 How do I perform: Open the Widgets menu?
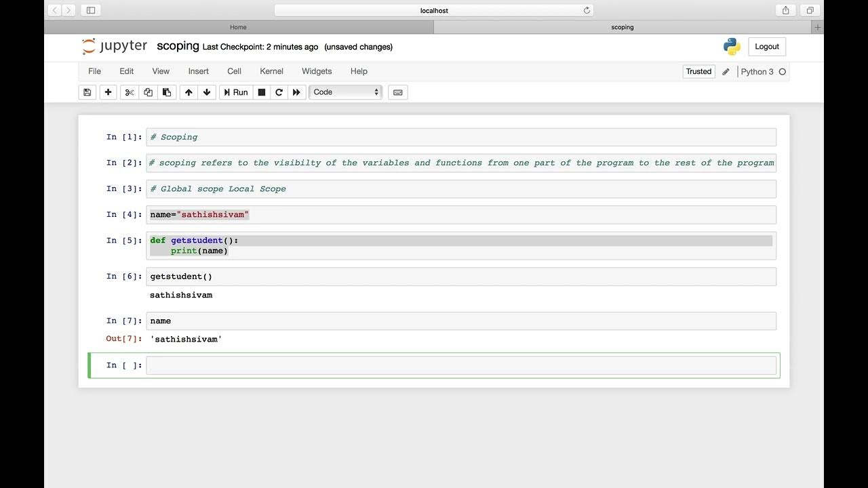click(317, 71)
